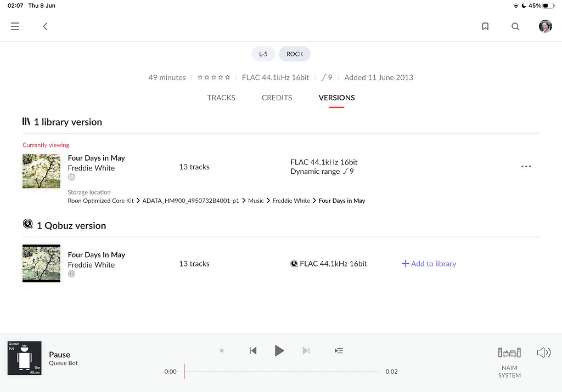
Task: Switch to the CREDITS tab
Action: [x=277, y=98]
